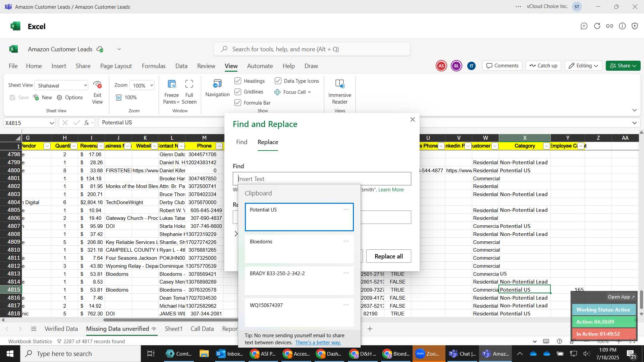
Task: Switch to the Data ribbon tab
Action: click(x=181, y=66)
